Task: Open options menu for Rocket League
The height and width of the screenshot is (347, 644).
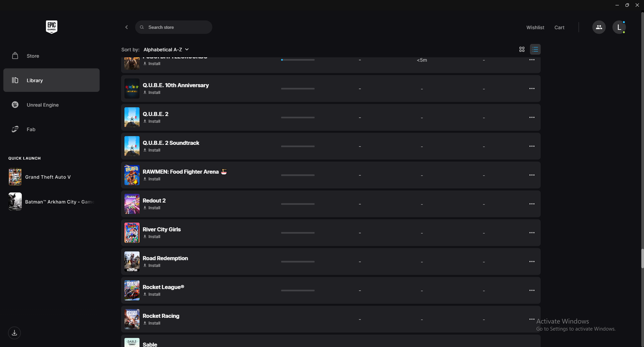Action: click(x=532, y=290)
